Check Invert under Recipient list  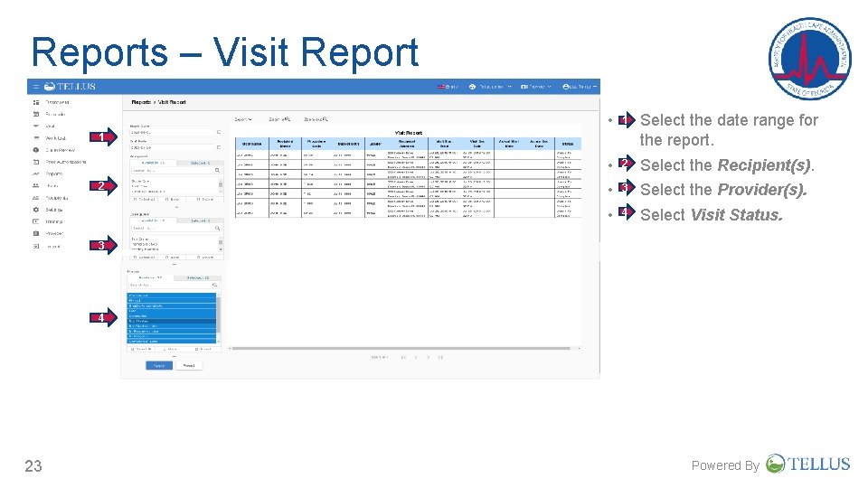[x=204, y=199]
